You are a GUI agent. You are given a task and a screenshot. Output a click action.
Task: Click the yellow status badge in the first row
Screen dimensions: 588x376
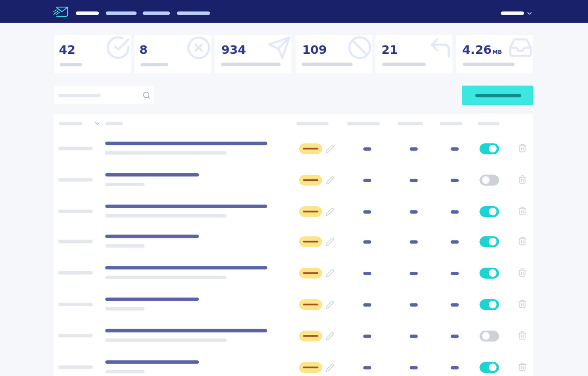[310, 149]
